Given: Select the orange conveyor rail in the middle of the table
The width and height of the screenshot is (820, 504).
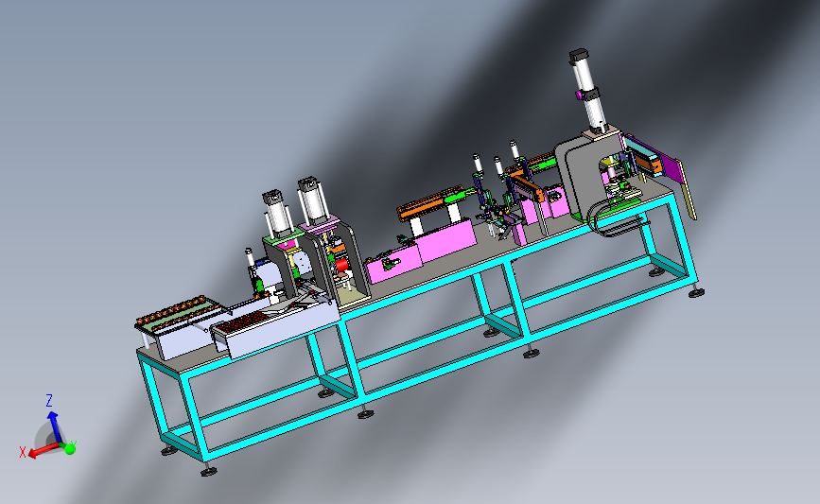Looking at the screenshot, I should [x=431, y=201].
